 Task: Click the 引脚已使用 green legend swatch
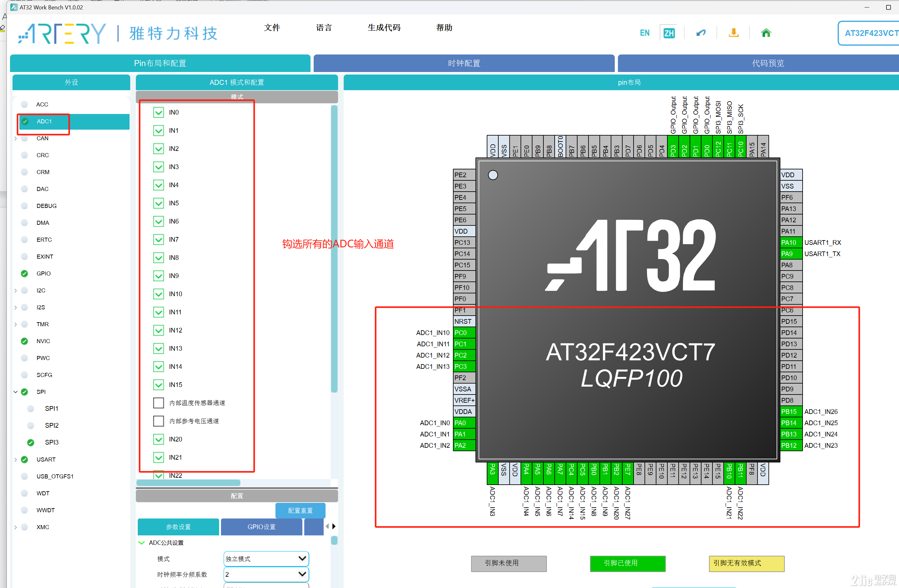628,564
